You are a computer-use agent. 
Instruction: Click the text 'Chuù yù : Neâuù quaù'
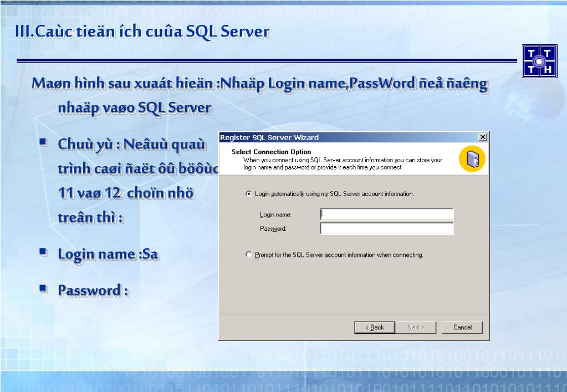click(131, 145)
